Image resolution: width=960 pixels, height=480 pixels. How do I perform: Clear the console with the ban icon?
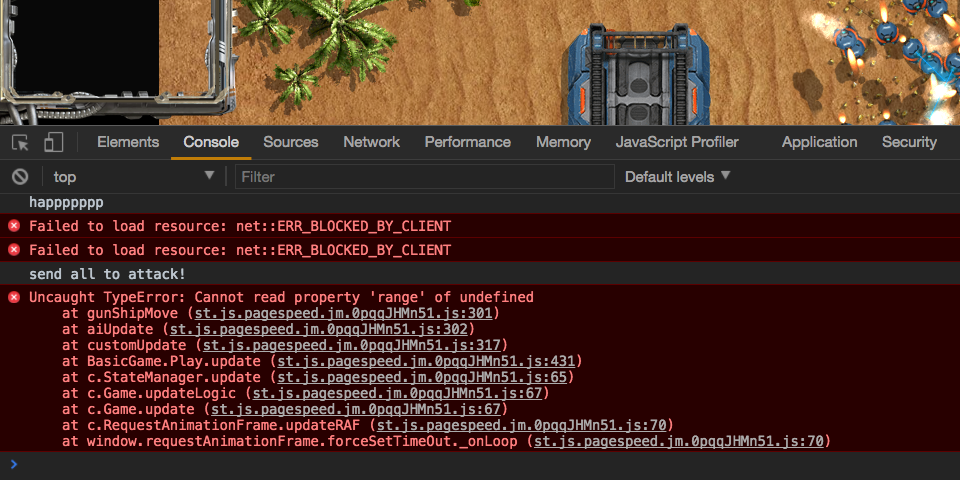coord(20,177)
